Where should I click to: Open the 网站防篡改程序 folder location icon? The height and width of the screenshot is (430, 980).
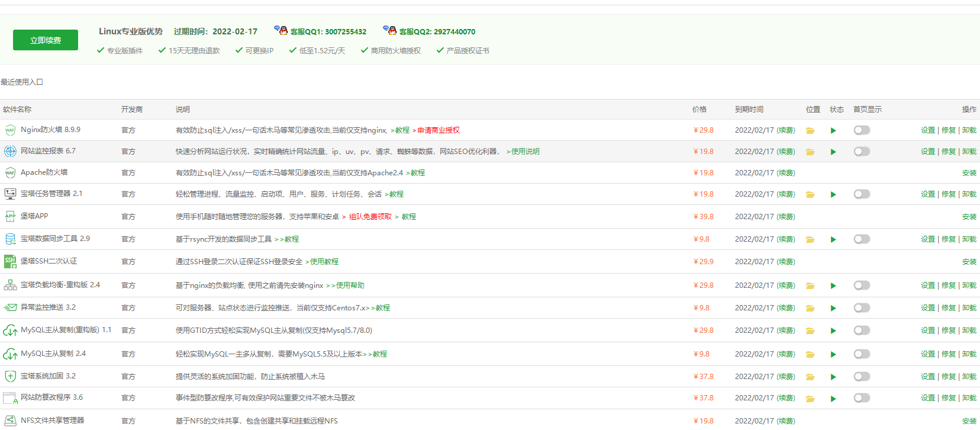click(x=810, y=399)
